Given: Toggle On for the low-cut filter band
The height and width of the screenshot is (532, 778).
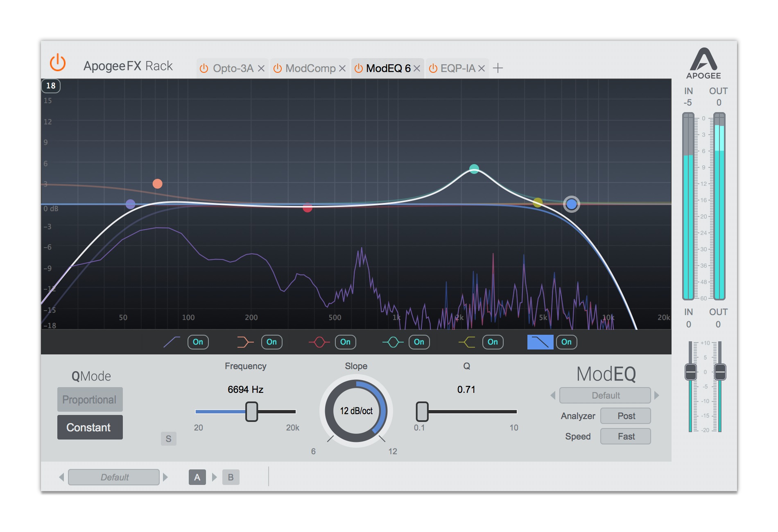Looking at the screenshot, I should coord(198,342).
